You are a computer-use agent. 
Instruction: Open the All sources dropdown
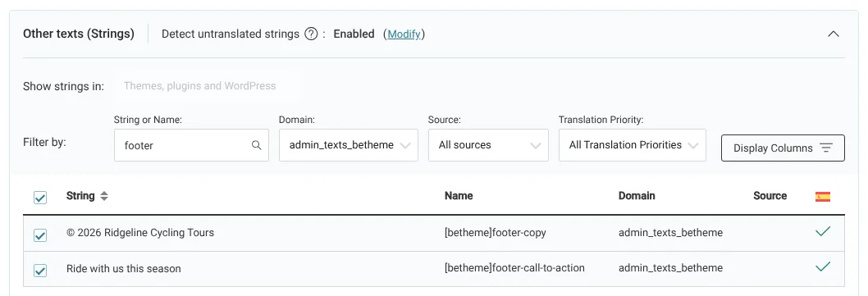[x=488, y=145]
